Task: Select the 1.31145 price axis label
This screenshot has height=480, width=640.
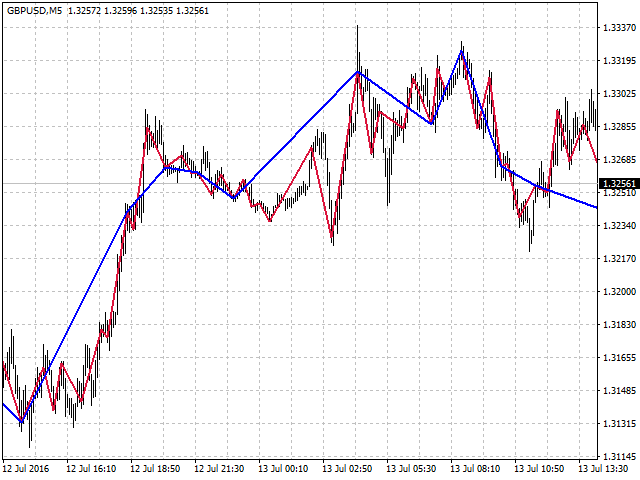Action: click(619, 457)
